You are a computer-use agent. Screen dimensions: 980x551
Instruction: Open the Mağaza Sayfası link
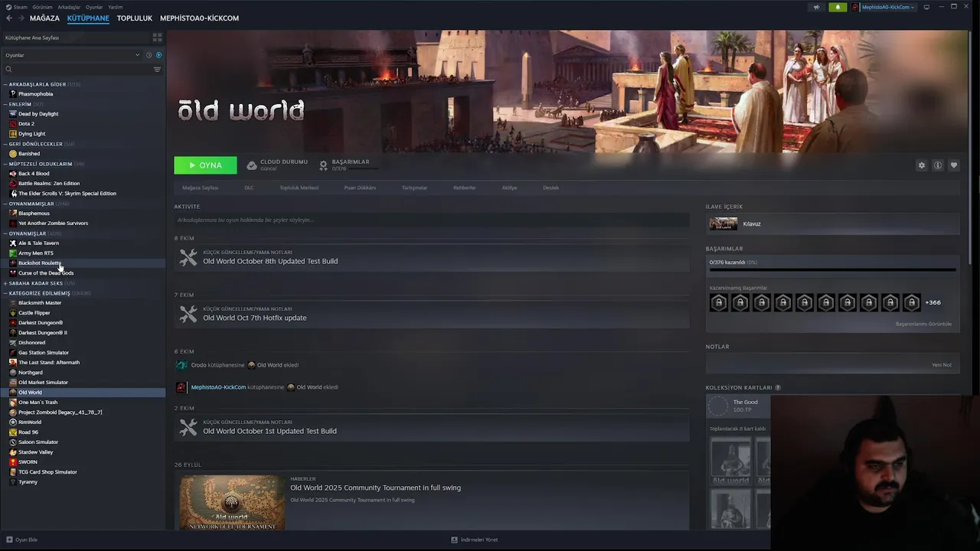(201, 187)
